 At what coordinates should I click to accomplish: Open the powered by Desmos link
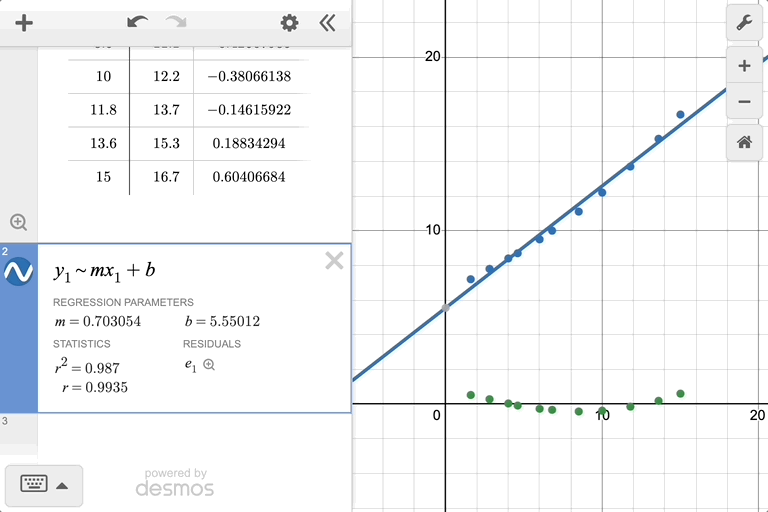(175, 483)
